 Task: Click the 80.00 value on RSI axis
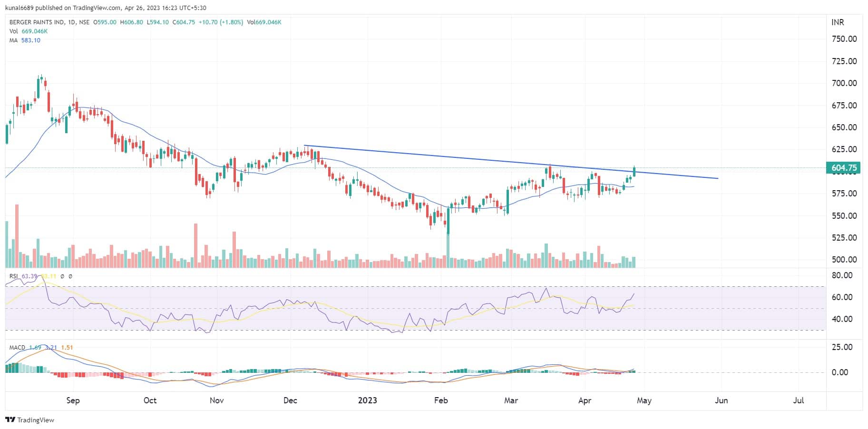[841, 275]
